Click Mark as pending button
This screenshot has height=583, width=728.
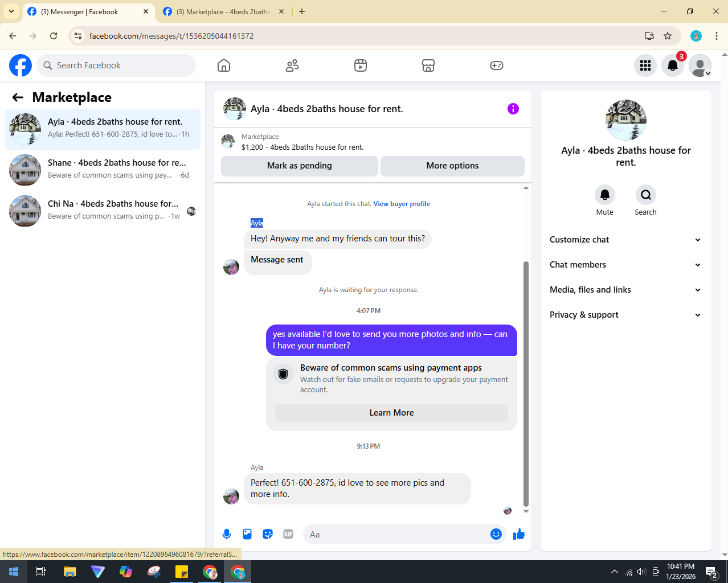300,166
